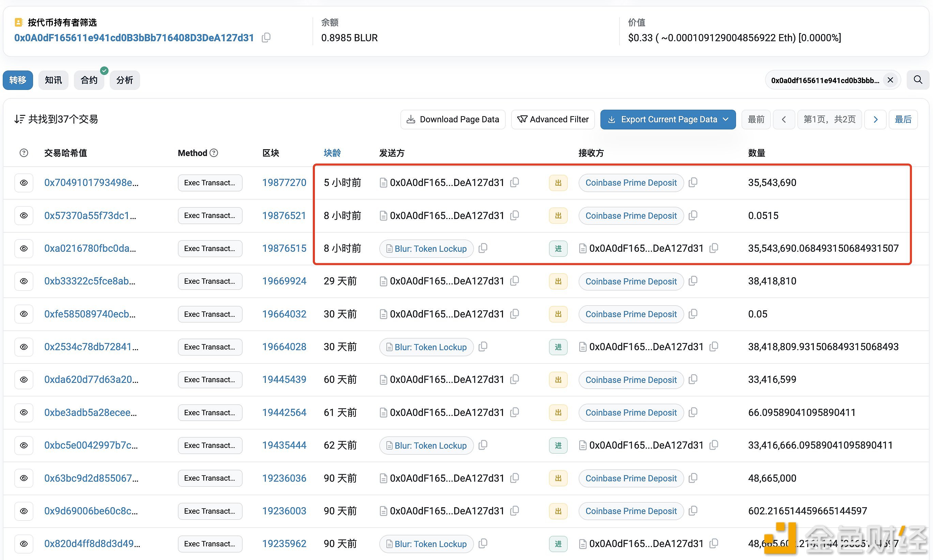Click the search magnifier icon
933x560 pixels.
pyautogui.click(x=918, y=80)
